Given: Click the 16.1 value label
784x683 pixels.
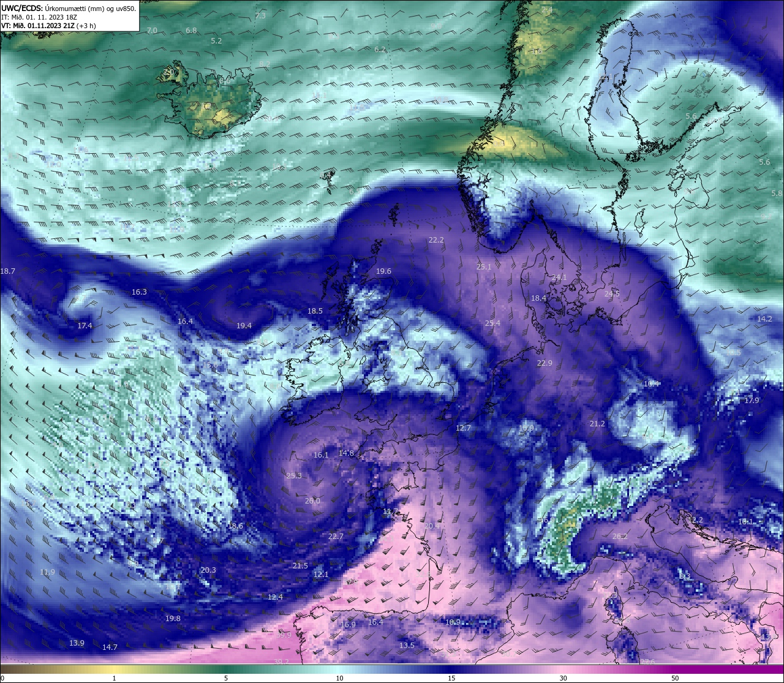Looking at the screenshot, I should pos(321,455).
